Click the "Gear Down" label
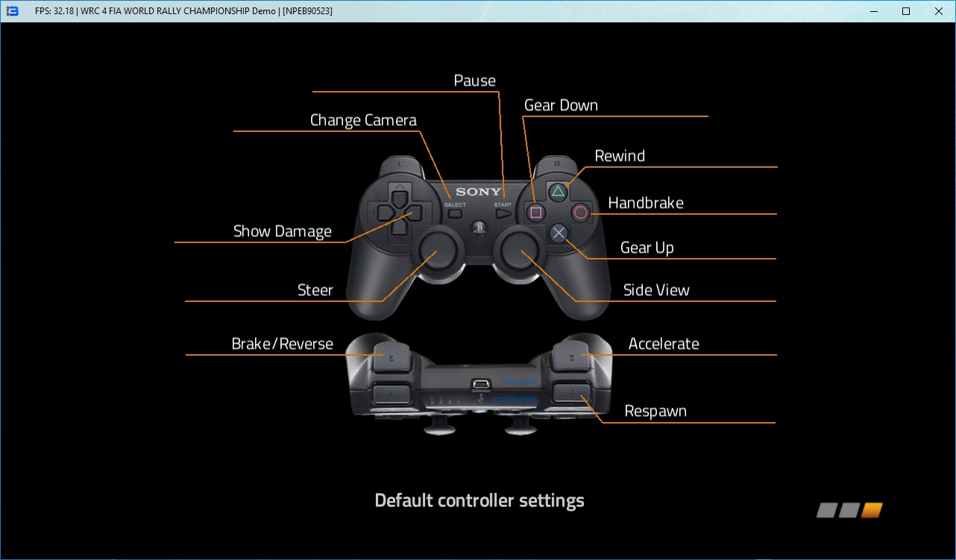 tap(561, 105)
